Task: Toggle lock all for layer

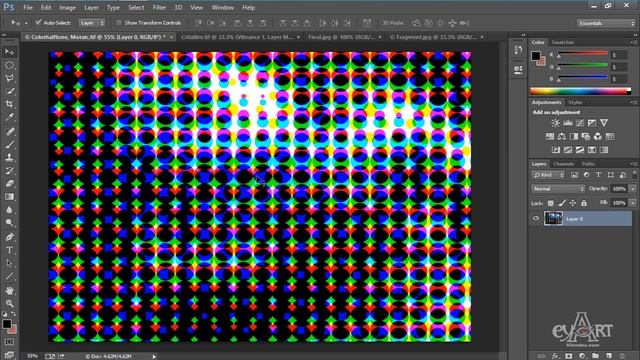Action: [x=584, y=203]
